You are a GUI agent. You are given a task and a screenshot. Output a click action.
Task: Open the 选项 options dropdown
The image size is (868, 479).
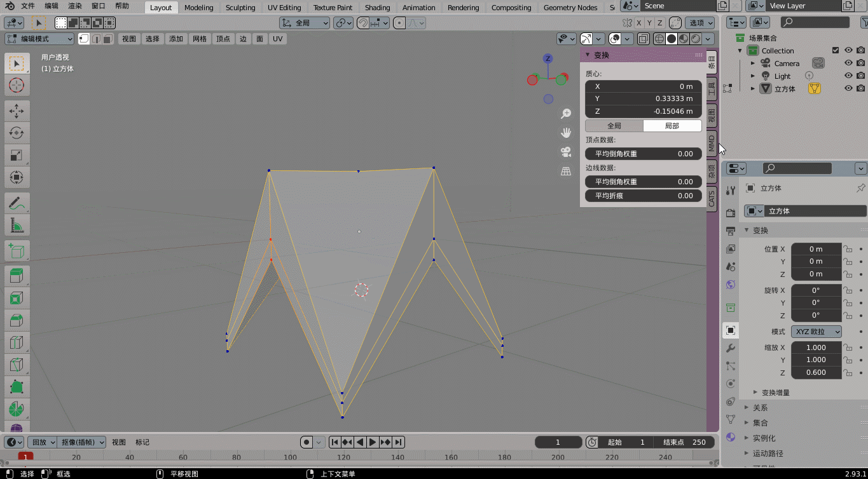pos(699,23)
